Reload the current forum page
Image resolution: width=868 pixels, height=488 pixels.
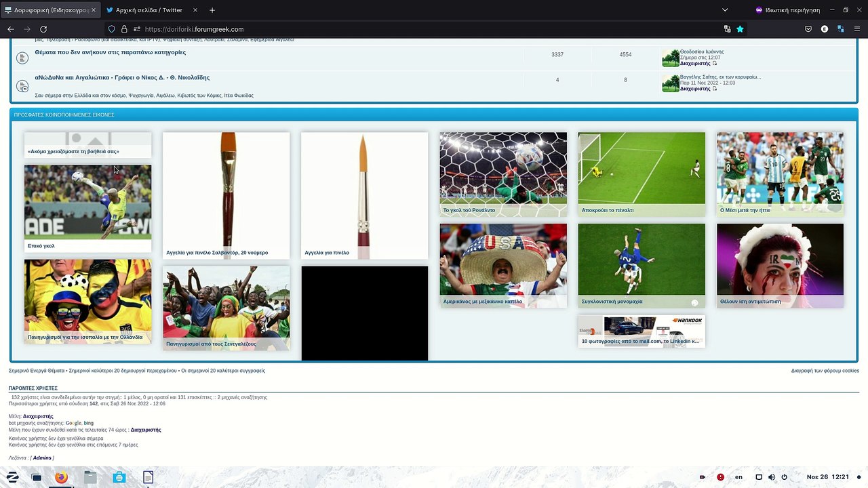point(43,29)
